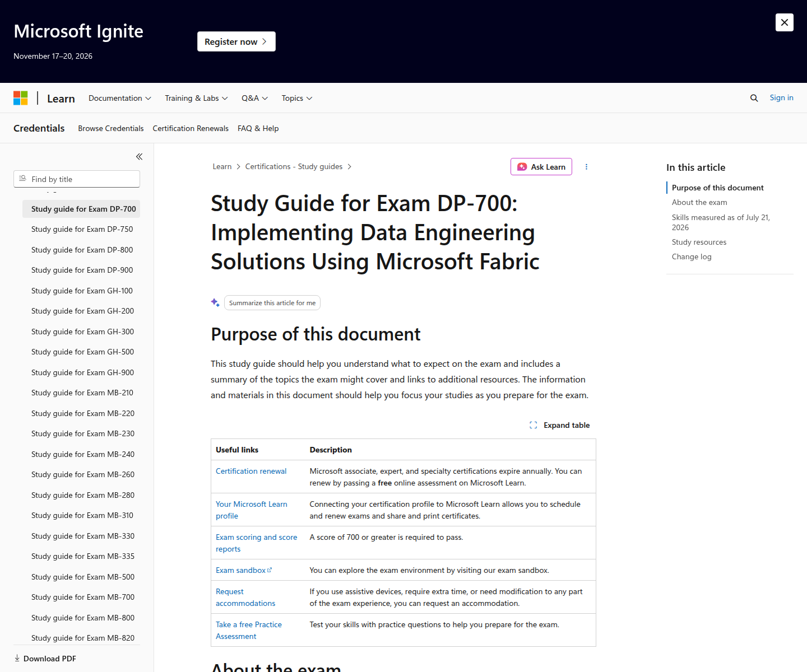
Task: Click Expand table button text
Action: pos(567,425)
